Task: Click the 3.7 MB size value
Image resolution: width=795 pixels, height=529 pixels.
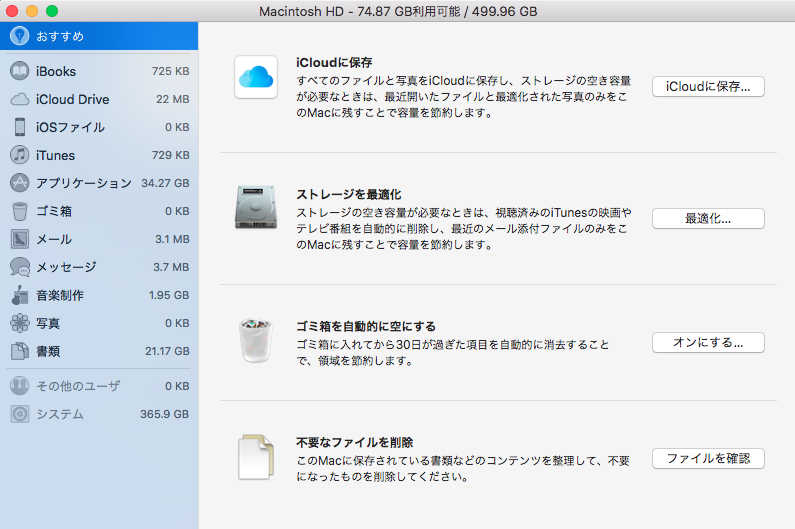Action: click(x=171, y=267)
